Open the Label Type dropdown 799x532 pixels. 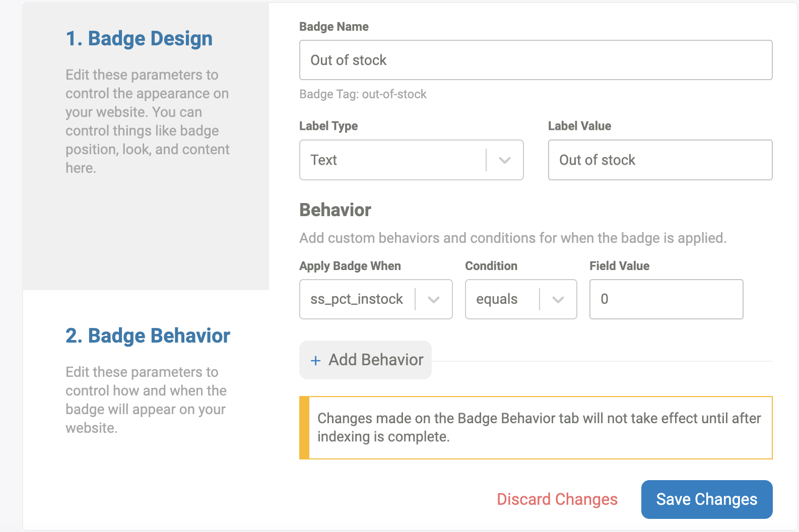pos(411,160)
